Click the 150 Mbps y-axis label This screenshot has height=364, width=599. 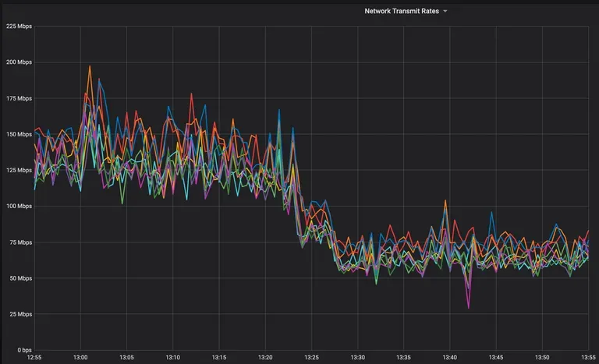pyautogui.click(x=19, y=134)
